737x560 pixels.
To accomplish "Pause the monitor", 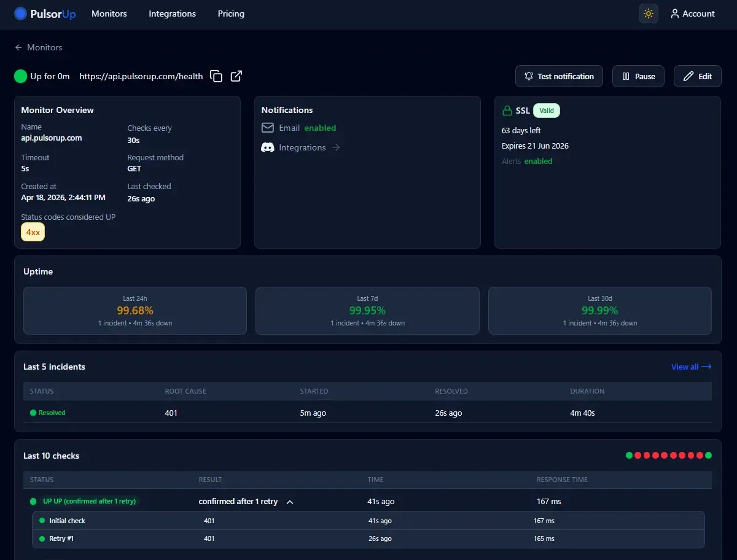I will point(638,76).
